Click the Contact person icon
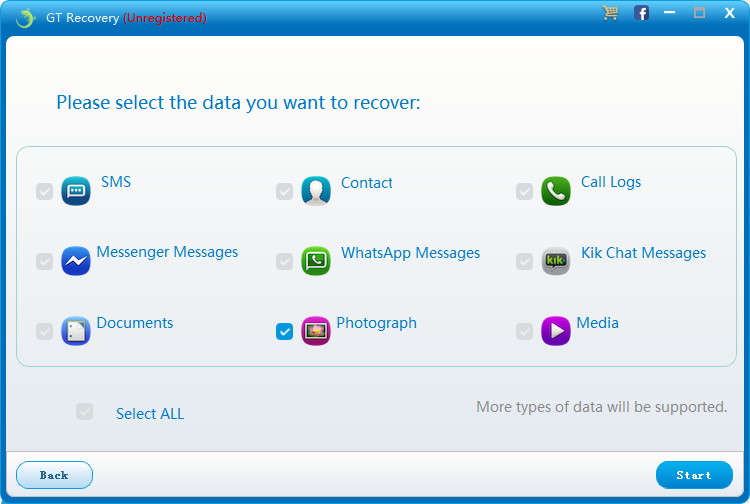The image size is (750, 504). 316,191
